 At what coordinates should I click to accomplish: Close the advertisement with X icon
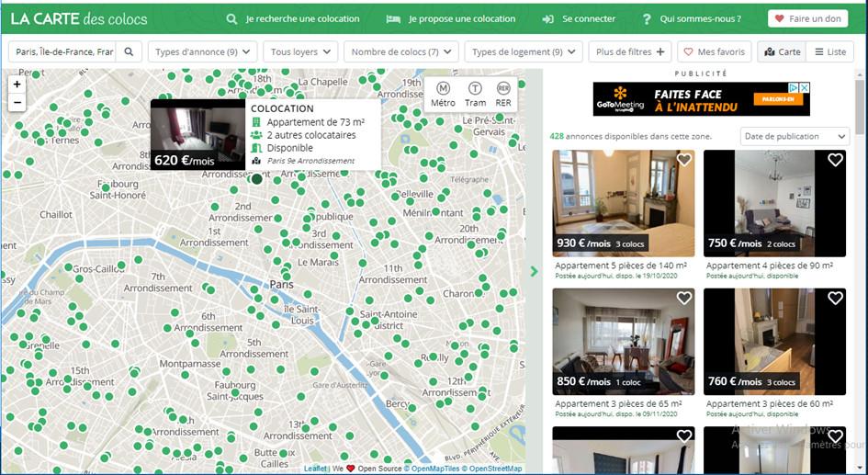tap(805, 87)
